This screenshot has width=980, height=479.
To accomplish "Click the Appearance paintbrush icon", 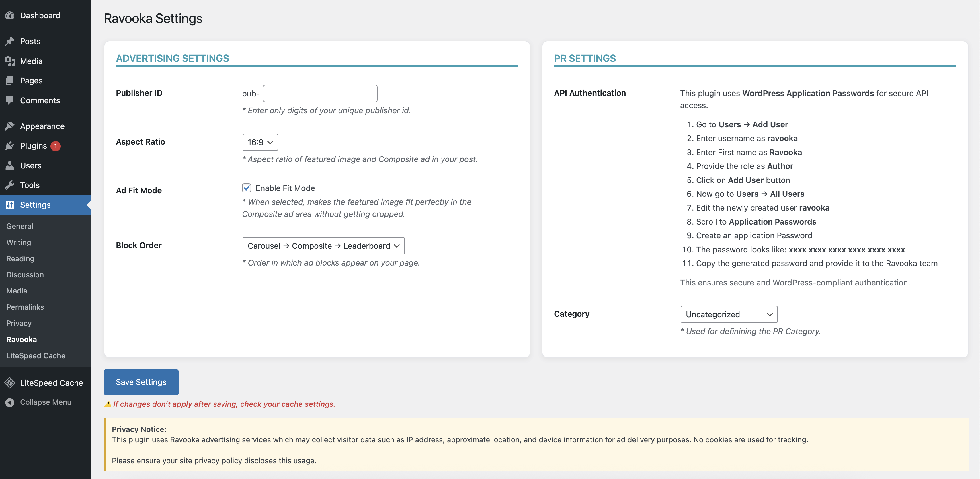I will 10,126.
